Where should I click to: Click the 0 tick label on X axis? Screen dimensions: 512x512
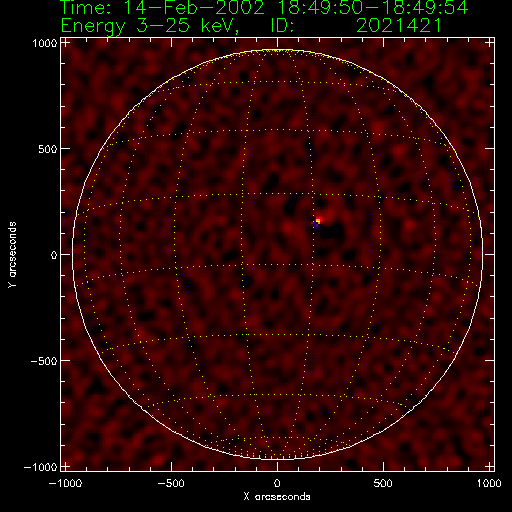click(x=277, y=483)
